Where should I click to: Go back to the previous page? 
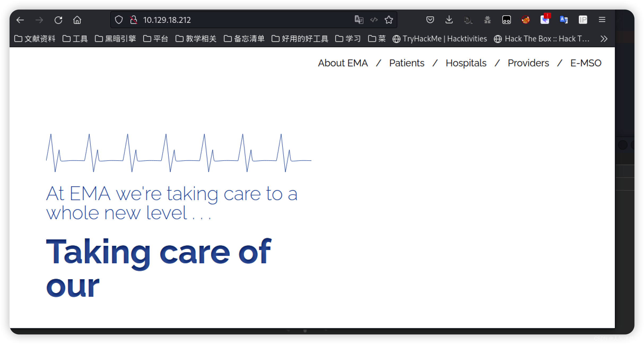pyautogui.click(x=20, y=20)
